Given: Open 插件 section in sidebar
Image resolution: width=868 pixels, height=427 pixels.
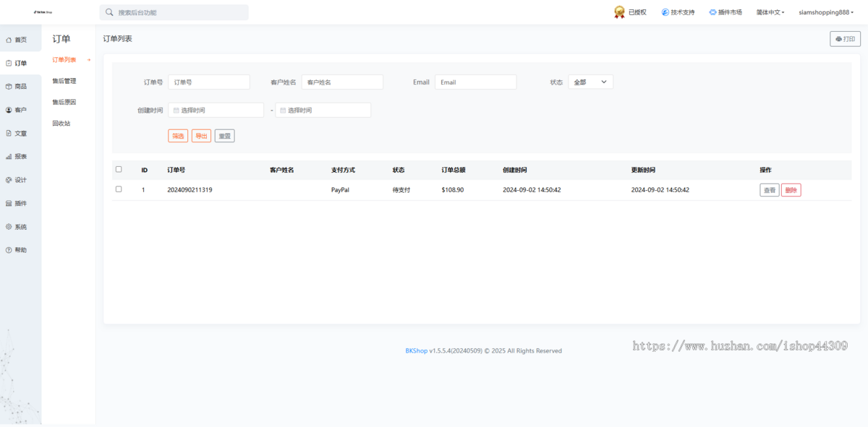Looking at the screenshot, I should click(20, 203).
